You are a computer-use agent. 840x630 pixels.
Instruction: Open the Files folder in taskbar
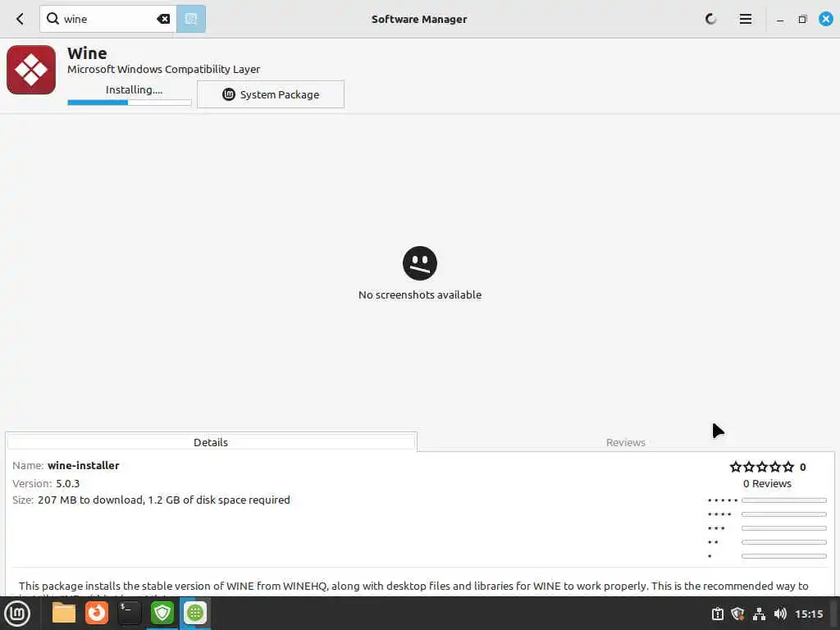click(x=64, y=613)
